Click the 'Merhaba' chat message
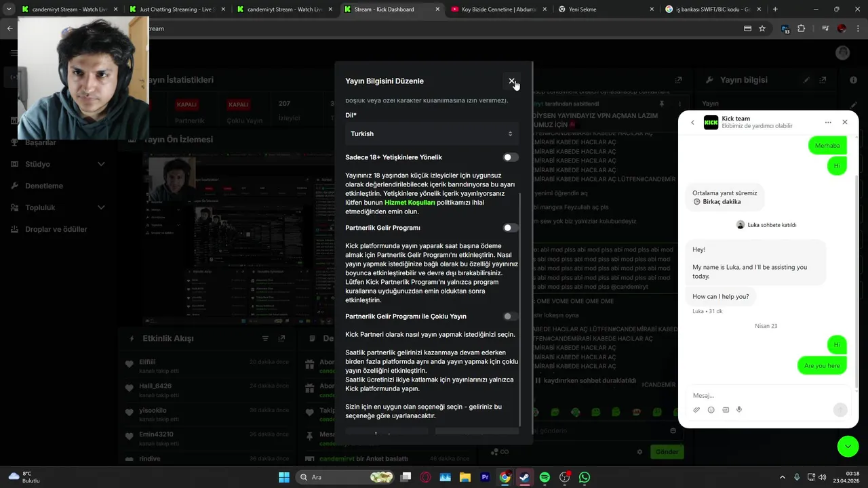The image size is (868, 488). (x=827, y=145)
